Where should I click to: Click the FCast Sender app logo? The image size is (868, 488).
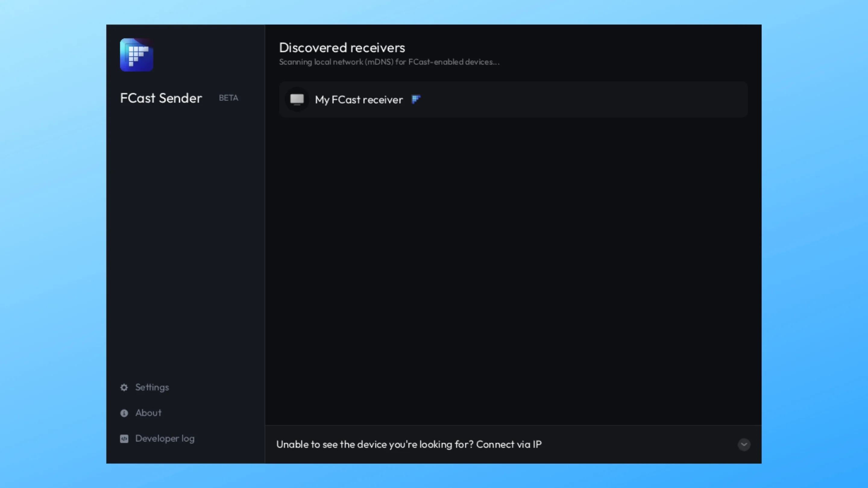click(136, 55)
